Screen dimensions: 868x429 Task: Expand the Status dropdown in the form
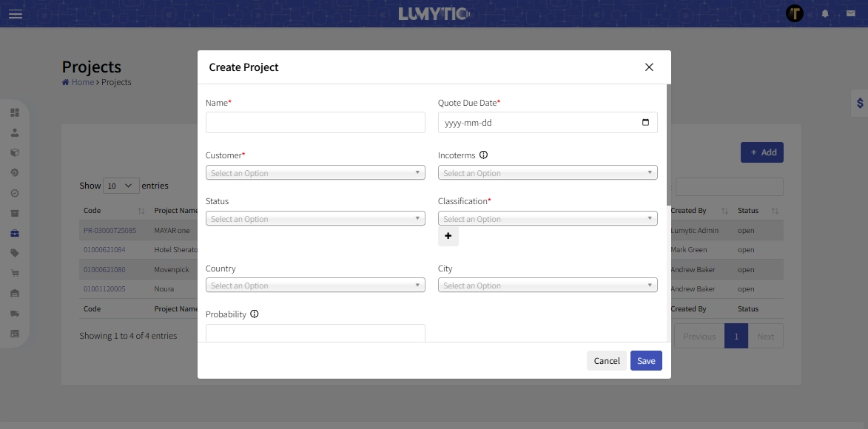tap(315, 218)
